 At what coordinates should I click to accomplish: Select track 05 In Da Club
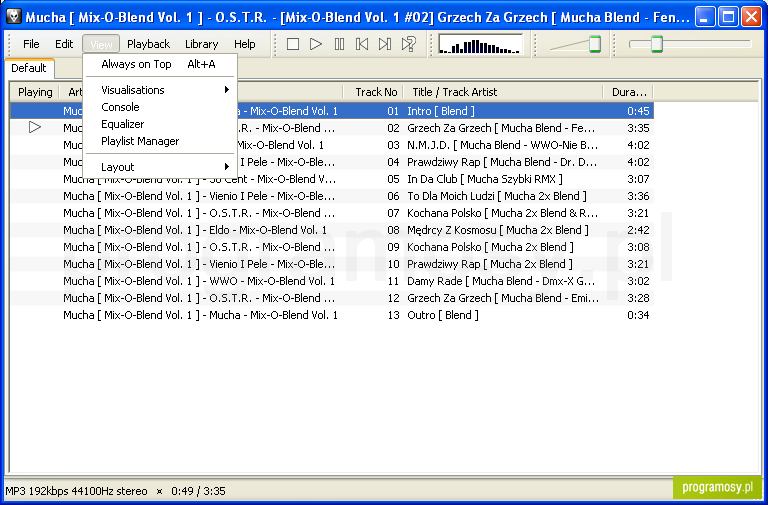[332, 179]
